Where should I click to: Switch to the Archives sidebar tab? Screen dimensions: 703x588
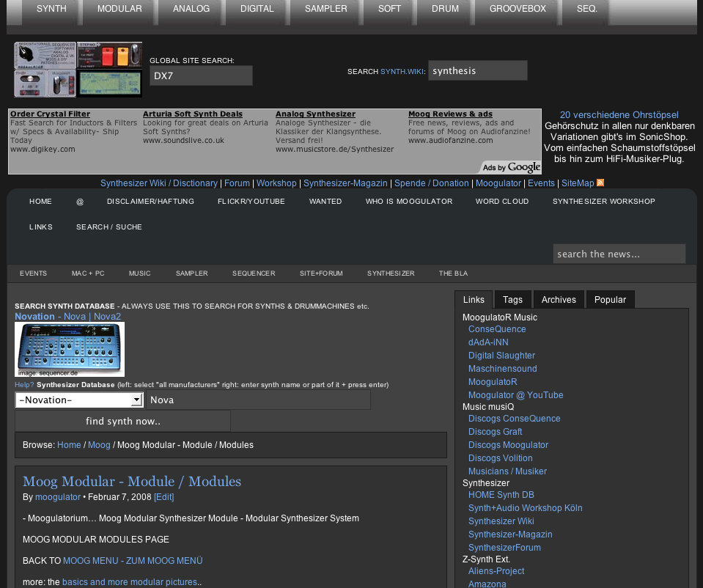coord(559,300)
